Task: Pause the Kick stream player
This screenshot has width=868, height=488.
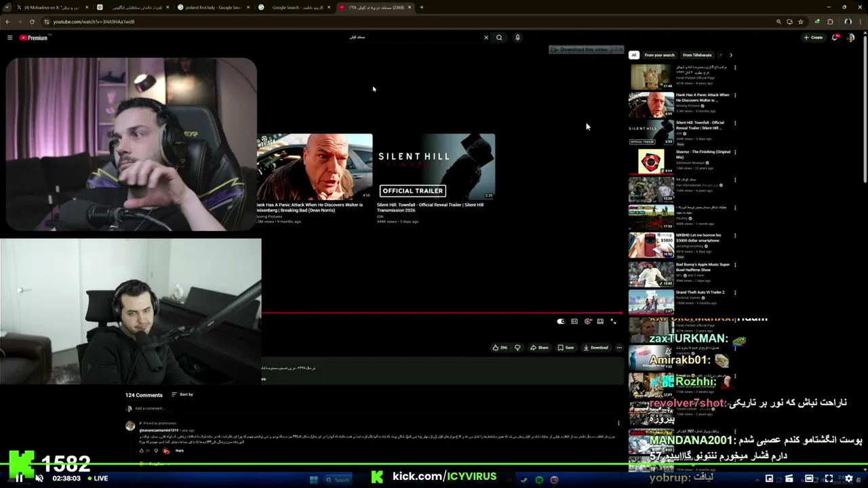Action: (19, 479)
